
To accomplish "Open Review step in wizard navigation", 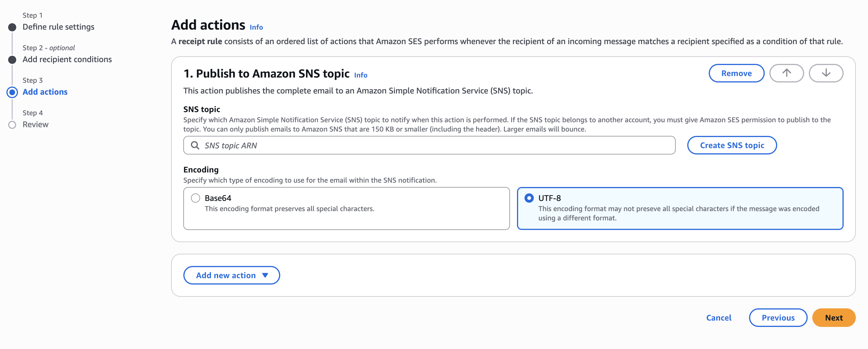I will (35, 125).
